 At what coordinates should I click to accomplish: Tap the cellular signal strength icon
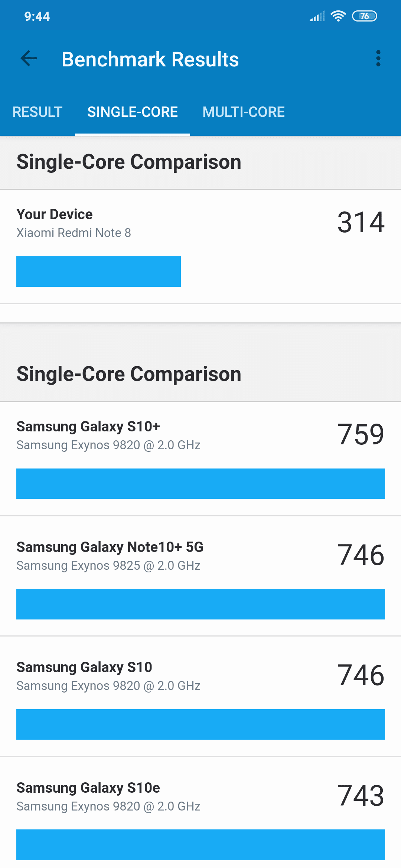(x=317, y=16)
